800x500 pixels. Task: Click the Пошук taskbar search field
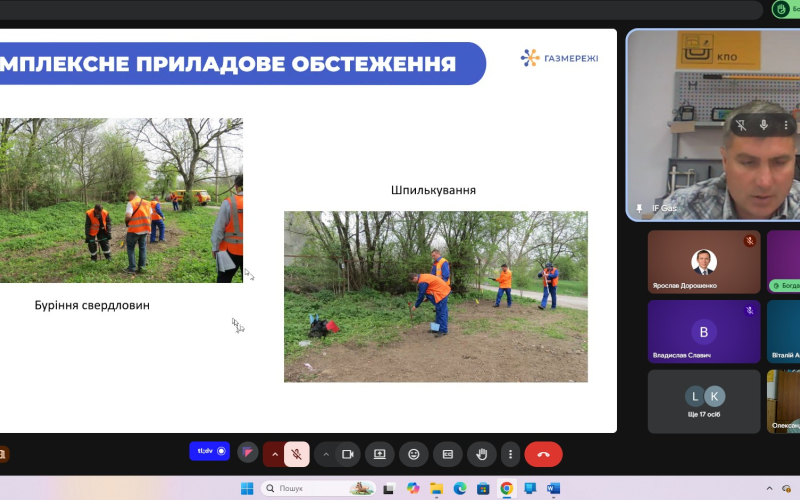(x=318, y=488)
